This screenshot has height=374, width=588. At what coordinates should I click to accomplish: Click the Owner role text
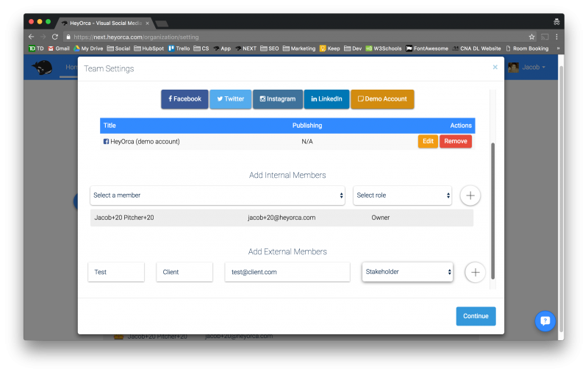coord(380,217)
